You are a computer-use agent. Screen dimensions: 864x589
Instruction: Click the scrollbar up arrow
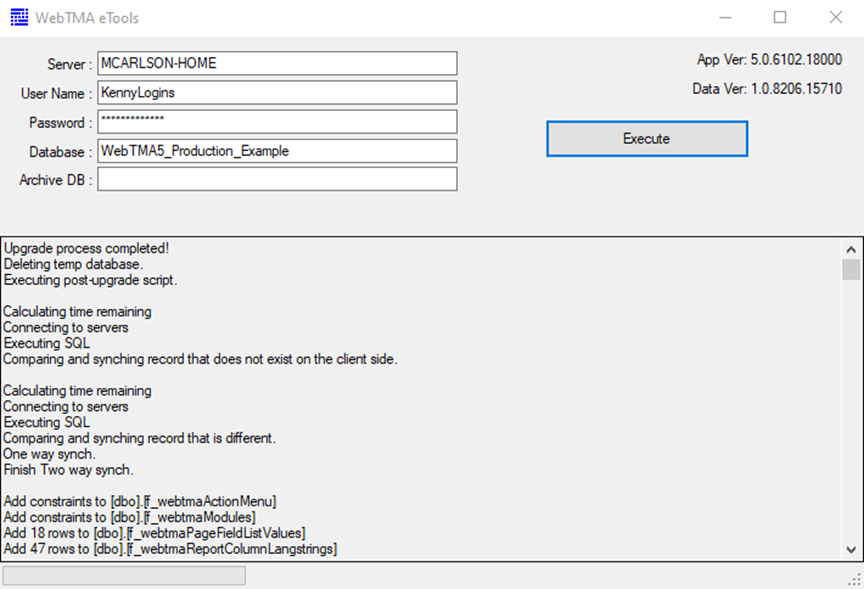pos(851,247)
